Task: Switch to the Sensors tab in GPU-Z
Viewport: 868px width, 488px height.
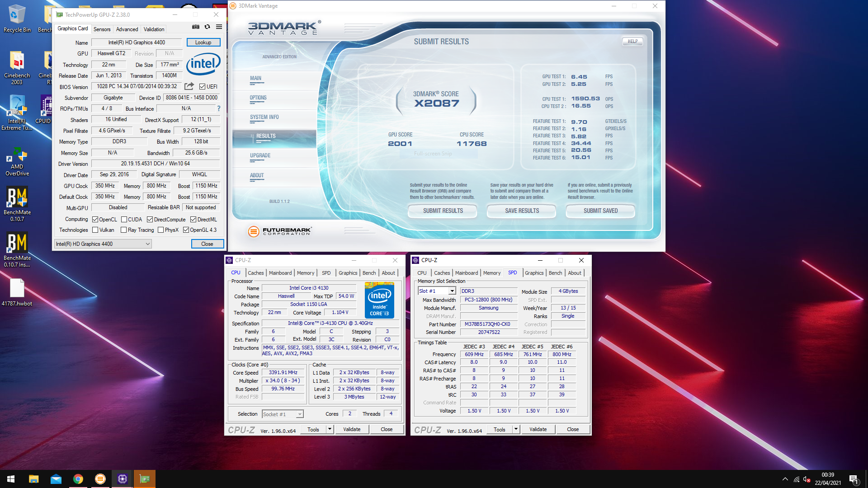Action: [x=102, y=29]
